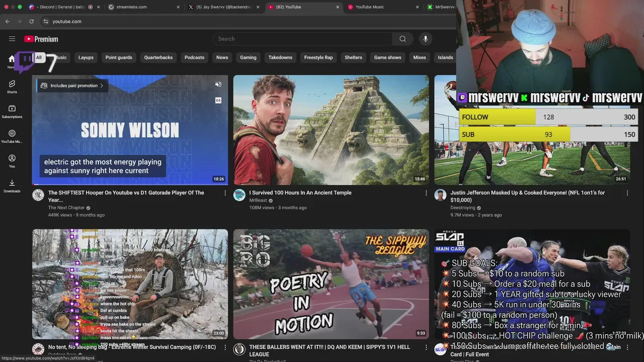Click the YouTube Premium logo
This screenshot has width=644, height=362.
41,39
